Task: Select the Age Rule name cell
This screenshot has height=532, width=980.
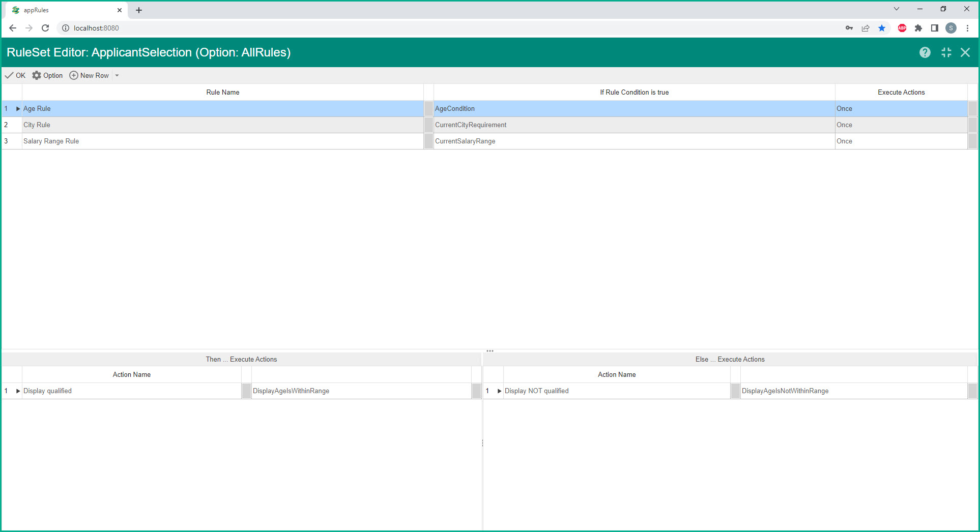Action: tap(222, 109)
